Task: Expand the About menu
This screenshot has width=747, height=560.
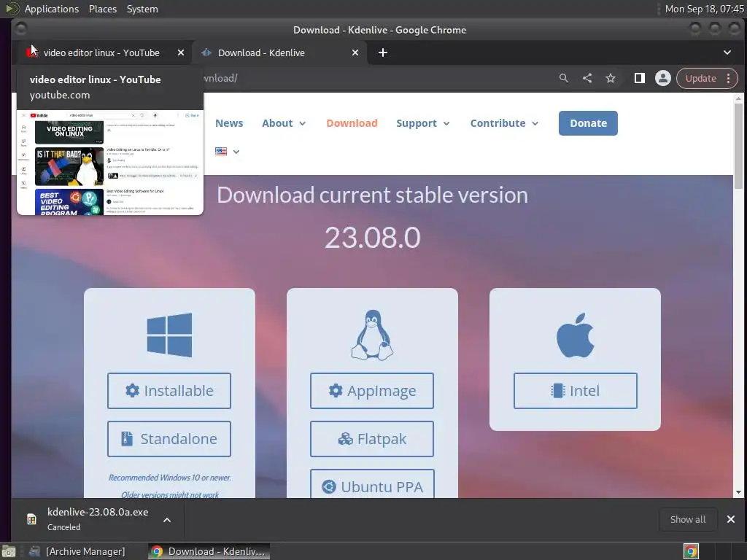Action: click(x=284, y=123)
